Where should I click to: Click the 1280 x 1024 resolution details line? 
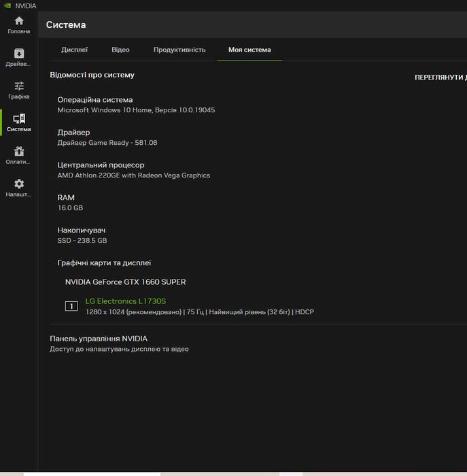click(200, 312)
